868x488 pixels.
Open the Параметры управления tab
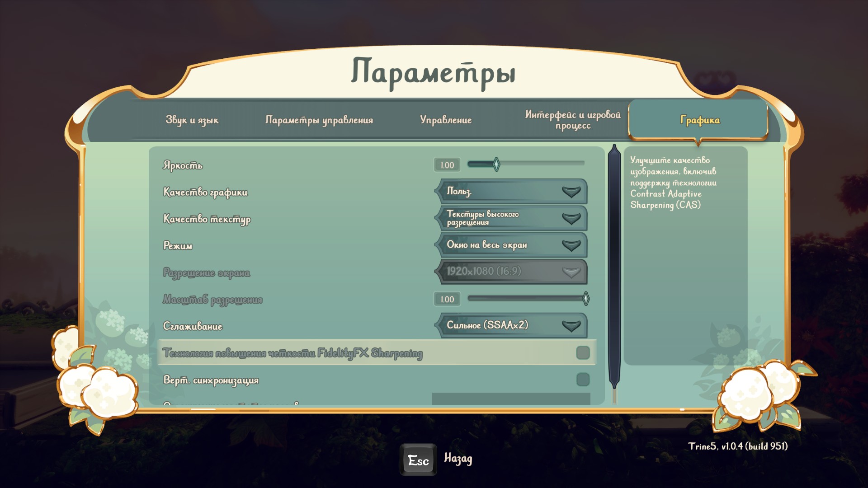tap(319, 120)
